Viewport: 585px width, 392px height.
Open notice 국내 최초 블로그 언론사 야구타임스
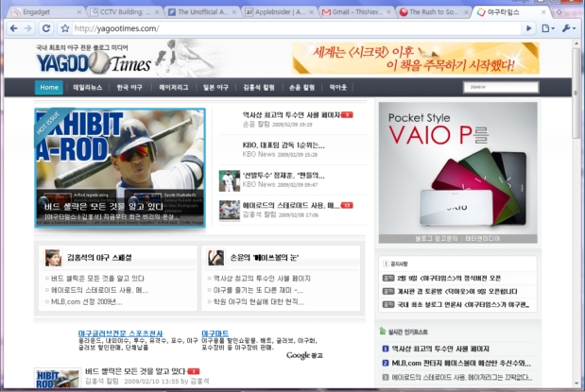pyautogui.click(x=463, y=305)
